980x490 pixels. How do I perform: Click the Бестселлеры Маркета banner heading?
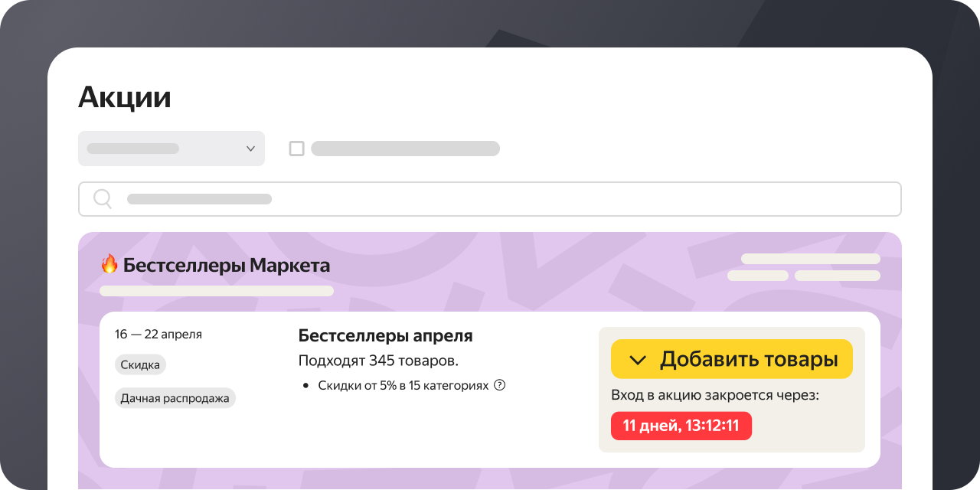coord(227,266)
